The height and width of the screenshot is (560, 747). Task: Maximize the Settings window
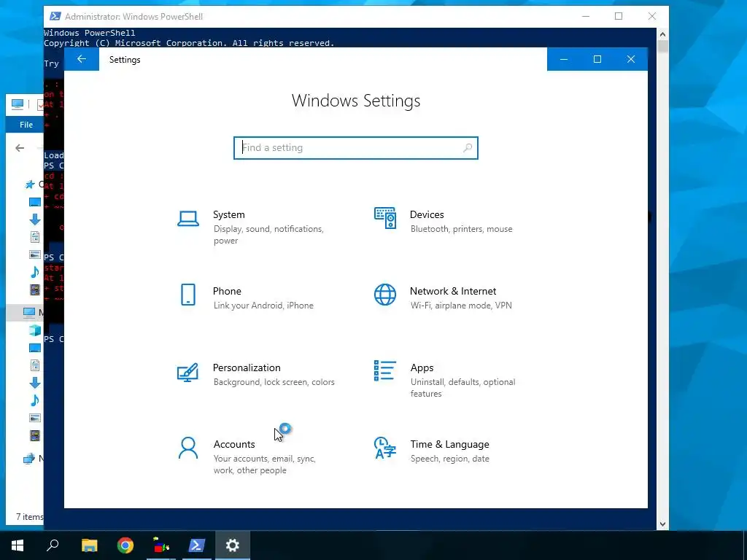[x=597, y=59]
